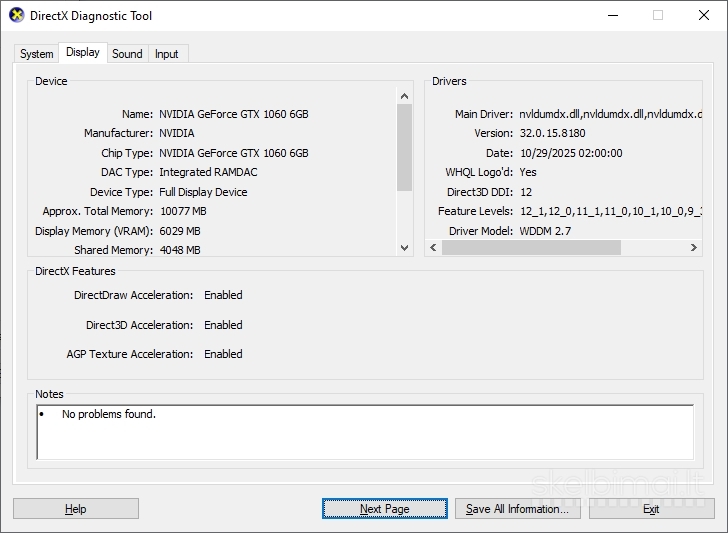Minimize the DirectX Diagnostic Tool window

coord(613,15)
